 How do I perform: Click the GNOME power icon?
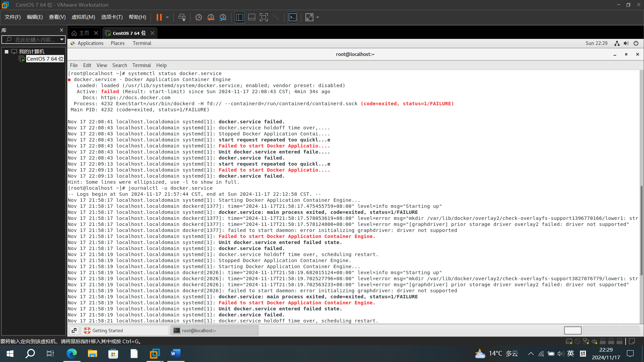point(636,43)
